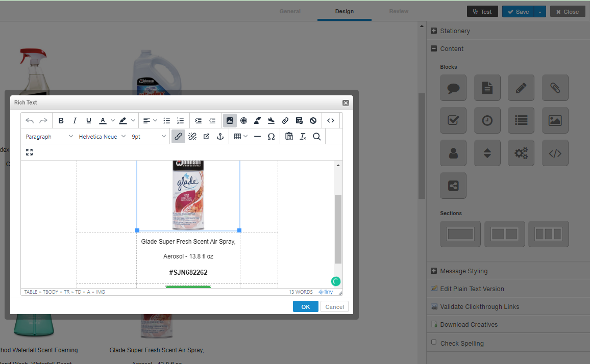This screenshot has width=590, height=364.
Task: Click the Rich Text editor vertical scrollbar
Action: [x=338, y=228]
